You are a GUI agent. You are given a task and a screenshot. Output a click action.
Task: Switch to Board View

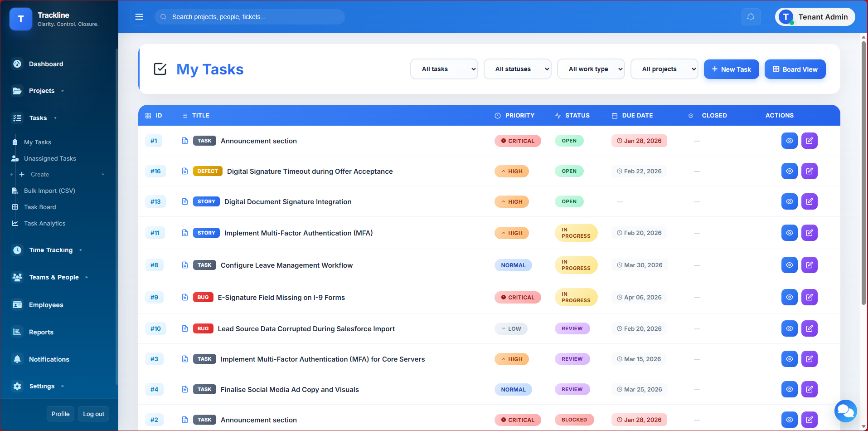point(795,69)
